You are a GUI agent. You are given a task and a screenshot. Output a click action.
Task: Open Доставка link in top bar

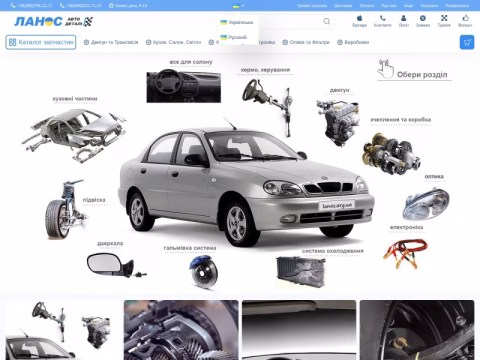click(x=343, y=6)
